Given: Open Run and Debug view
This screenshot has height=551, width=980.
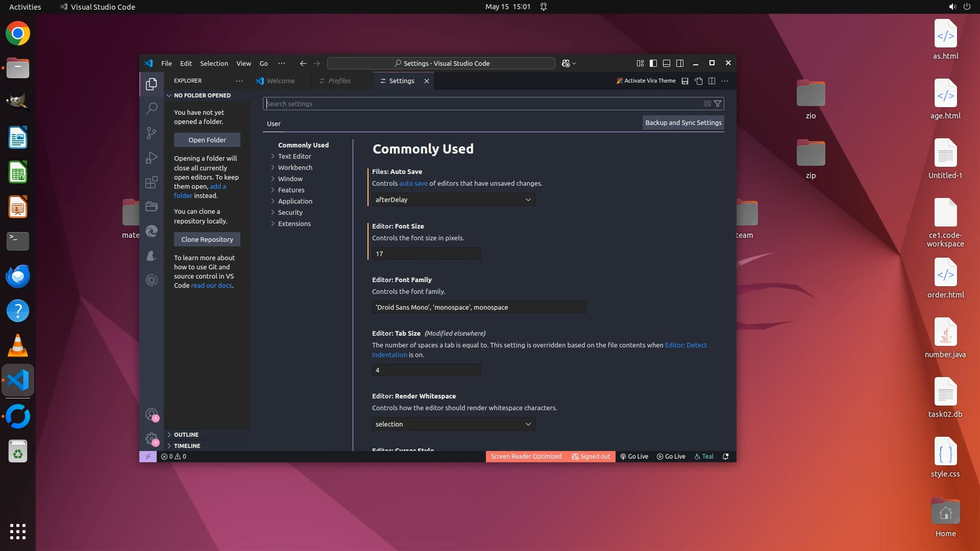Looking at the screenshot, I should (152, 158).
